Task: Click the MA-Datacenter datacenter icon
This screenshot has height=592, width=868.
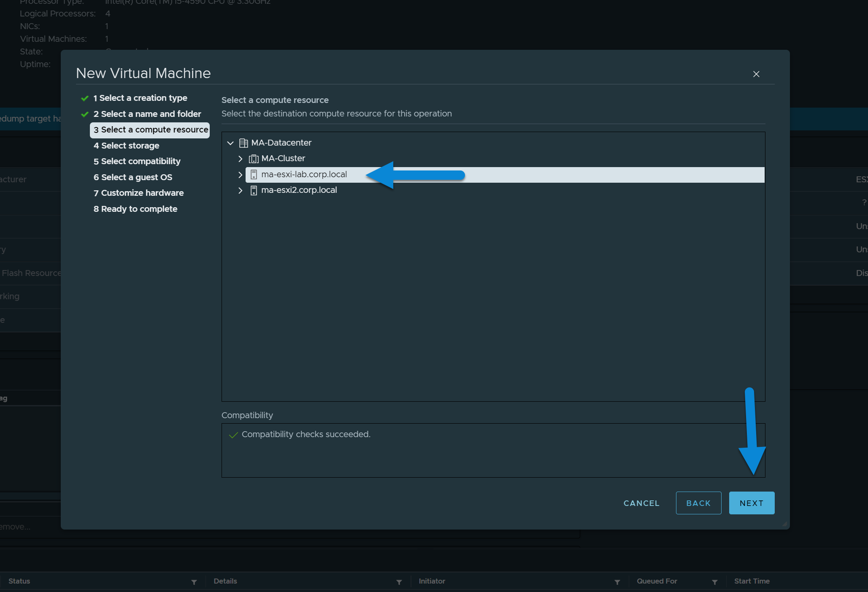Action: point(243,143)
